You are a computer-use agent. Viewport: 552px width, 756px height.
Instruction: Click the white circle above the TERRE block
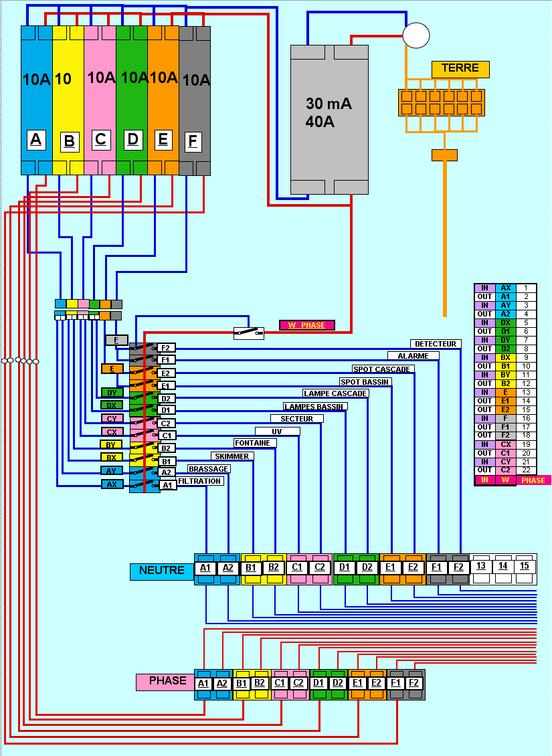tap(416, 35)
